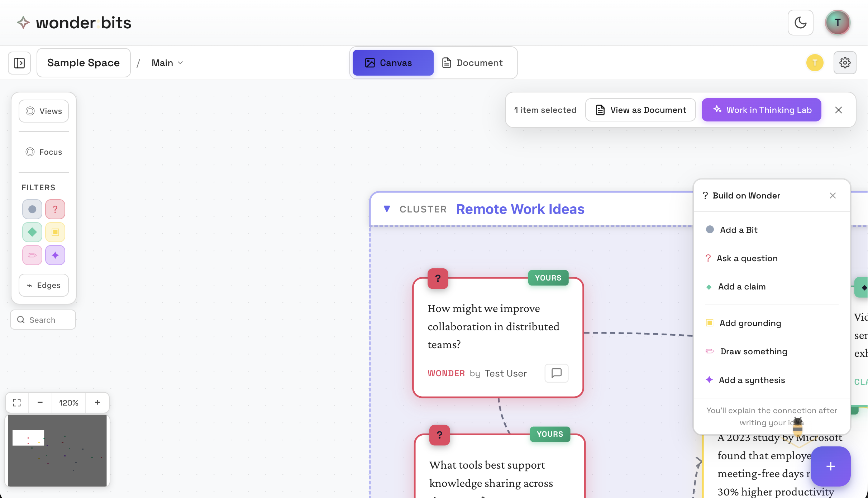This screenshot has height=498, width=868.
Task: Select Add a claim menu entry
Action: [741, 287]
